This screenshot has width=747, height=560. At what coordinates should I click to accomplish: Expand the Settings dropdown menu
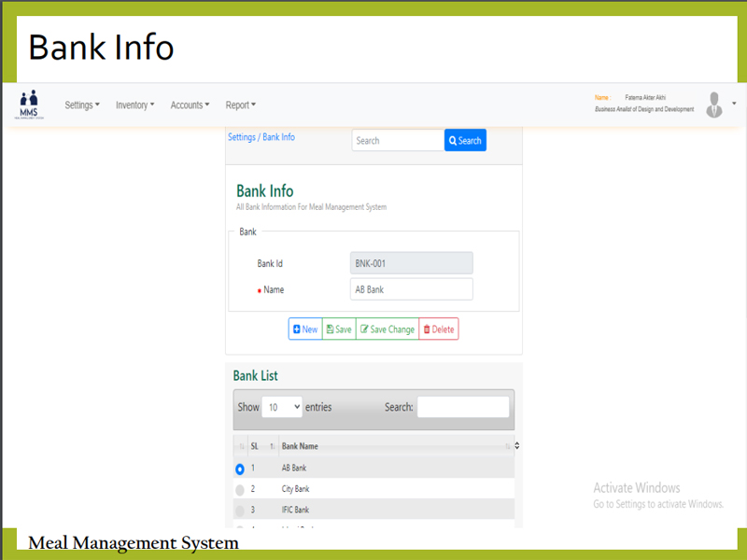[x=82, y=105]
